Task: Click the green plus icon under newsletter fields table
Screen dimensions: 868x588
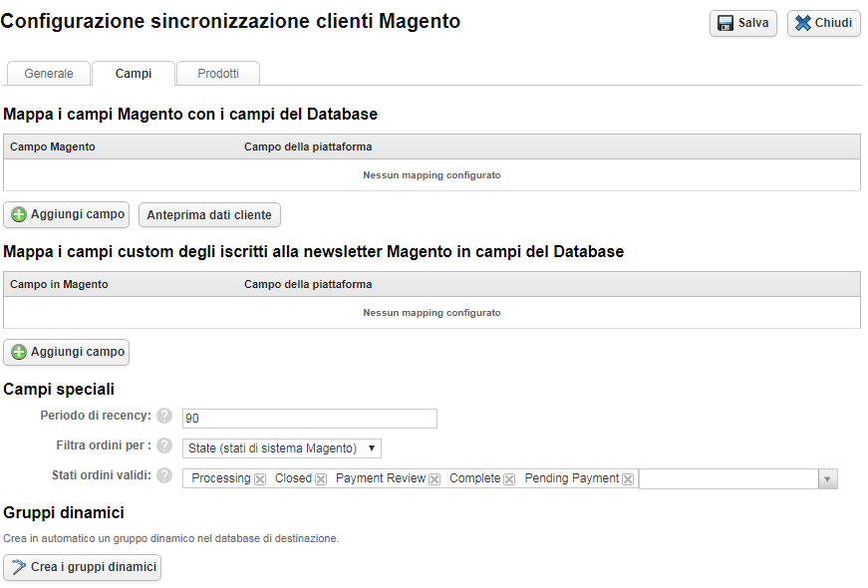Action: (x=19, y=352)
